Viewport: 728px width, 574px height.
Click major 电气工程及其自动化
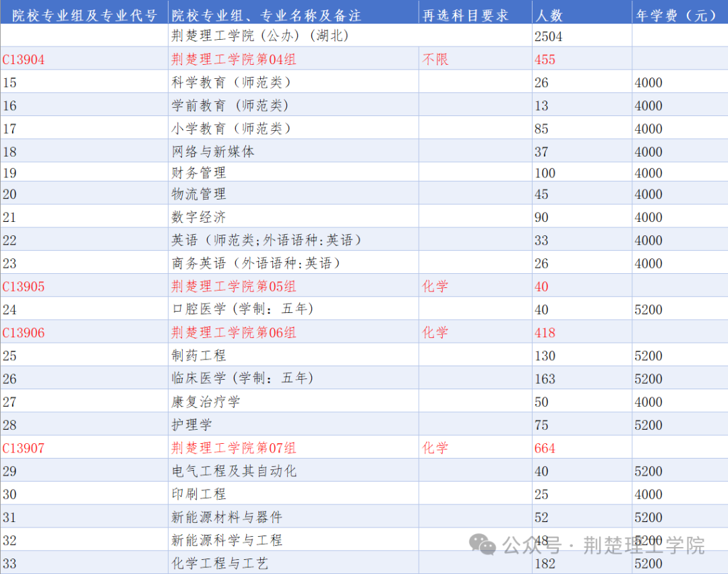(234, 471)
